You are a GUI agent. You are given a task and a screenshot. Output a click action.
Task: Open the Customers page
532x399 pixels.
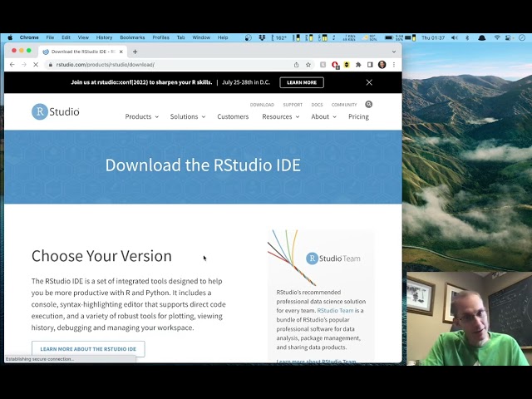coord(233,116)
